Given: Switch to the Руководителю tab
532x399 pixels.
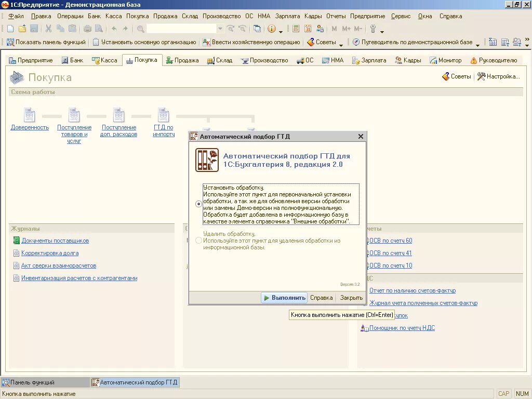Looking at the screenshot, I should [494, 60].
